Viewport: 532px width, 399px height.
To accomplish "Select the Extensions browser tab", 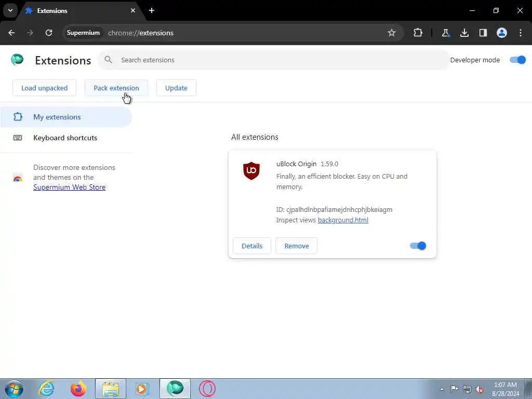I will point(81,10).
